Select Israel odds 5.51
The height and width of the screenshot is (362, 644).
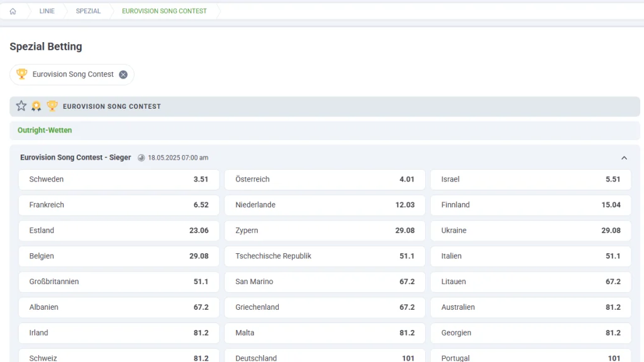pyautogui.click(x=531, y=180)
